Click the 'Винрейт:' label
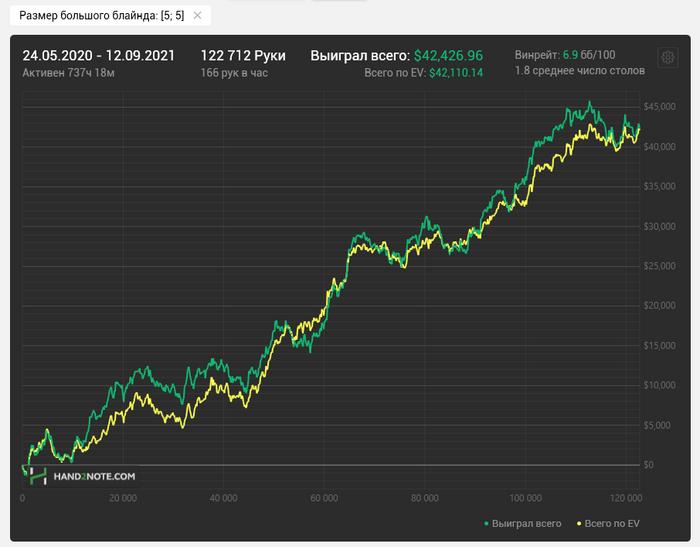This screenshot has height=547, width=700. click(x=537, y=55)
